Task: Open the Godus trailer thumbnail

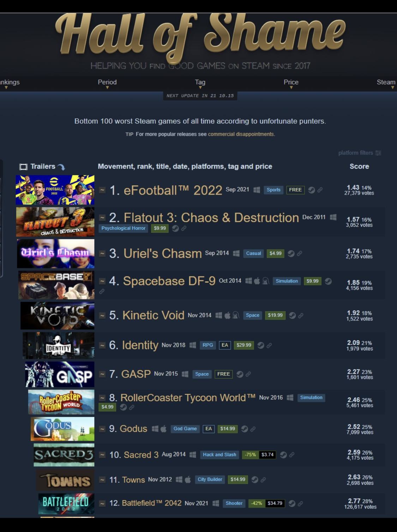Action: pos(62,429)
